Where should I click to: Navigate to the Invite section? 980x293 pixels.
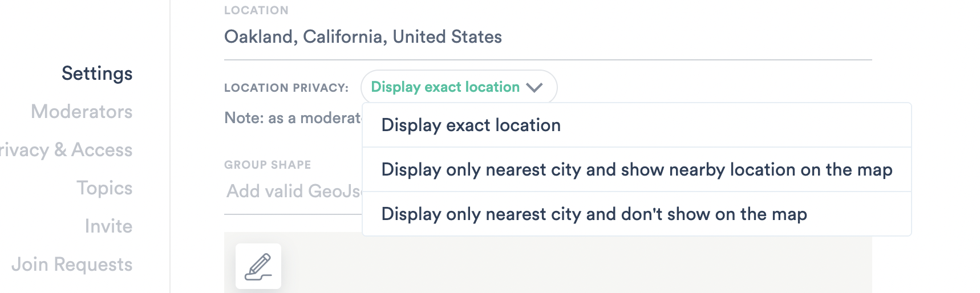tap(108, 226)
